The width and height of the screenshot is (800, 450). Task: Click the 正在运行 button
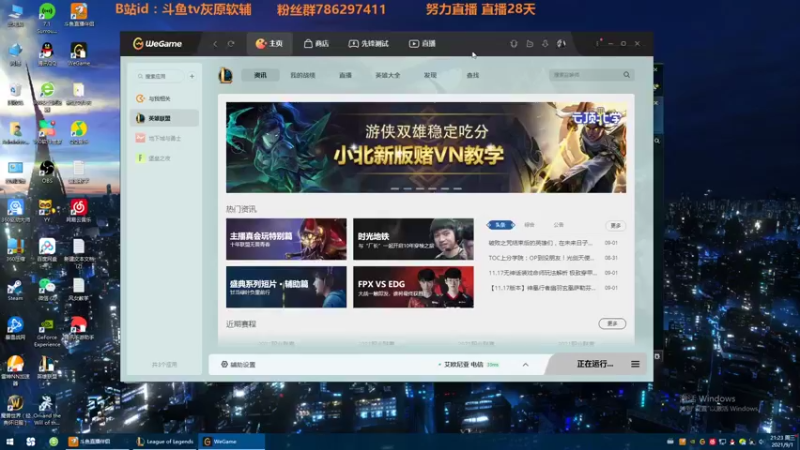[594, 364]
